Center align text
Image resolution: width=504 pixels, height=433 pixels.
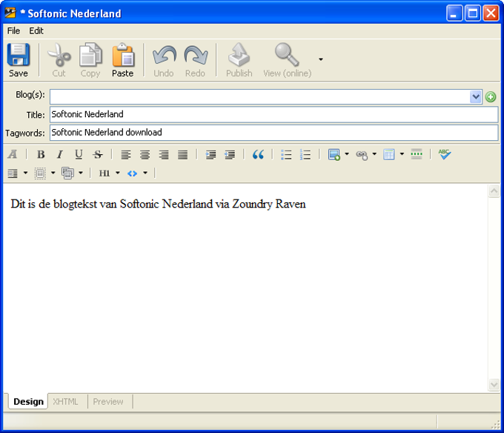tap(145, 155)
